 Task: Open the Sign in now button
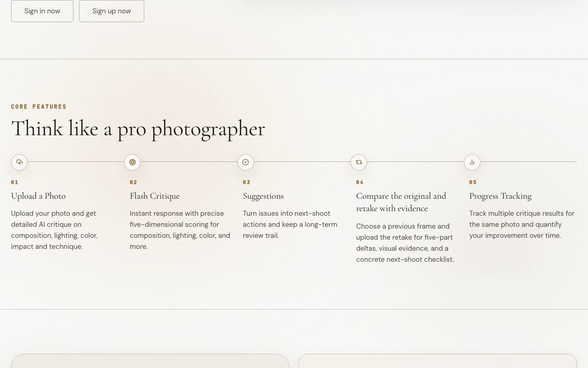coord(42,11)
